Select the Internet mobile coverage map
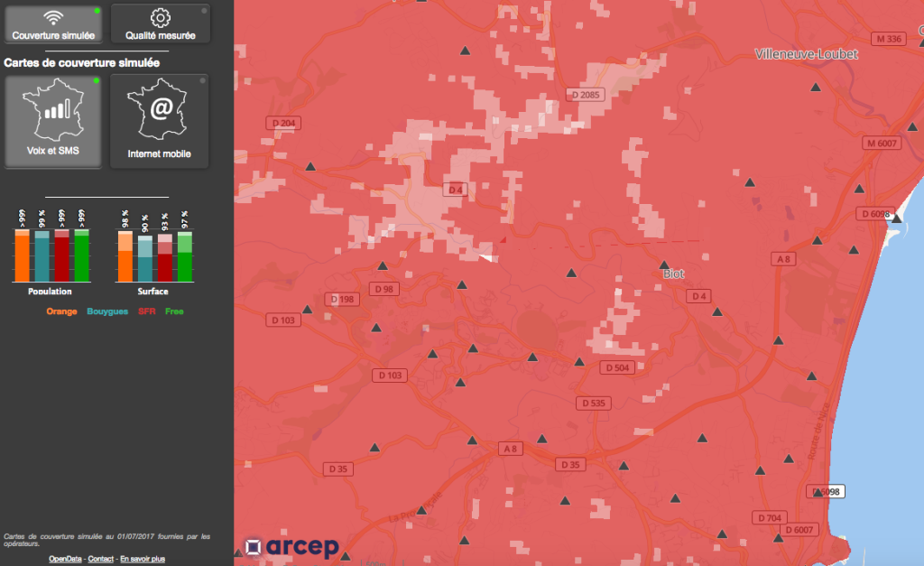Screen dimensions: 924x566 click(x=160, y=122)
